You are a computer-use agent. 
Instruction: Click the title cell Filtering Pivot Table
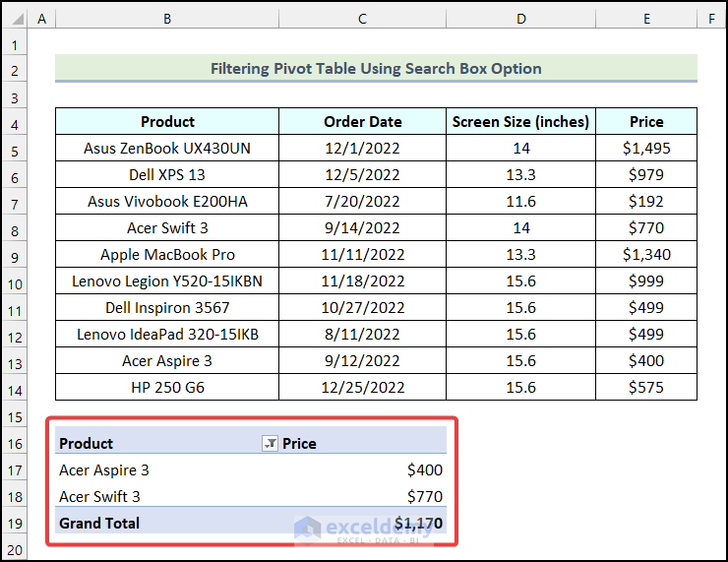pyautogui.click(x=376, y=69)
